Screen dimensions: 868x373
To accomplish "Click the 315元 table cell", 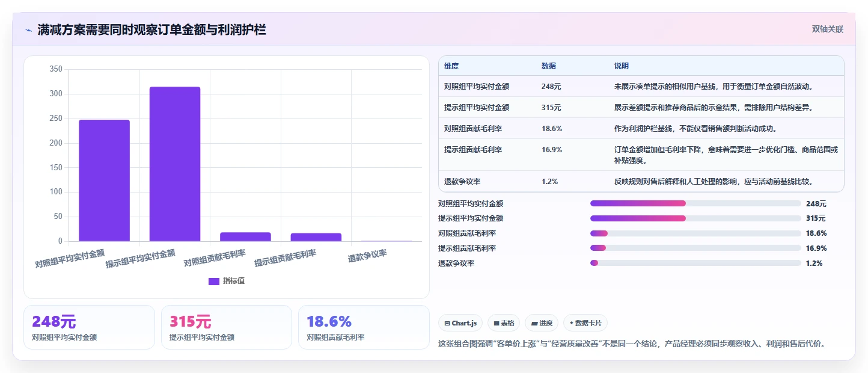I will click(x=551, y=108).
